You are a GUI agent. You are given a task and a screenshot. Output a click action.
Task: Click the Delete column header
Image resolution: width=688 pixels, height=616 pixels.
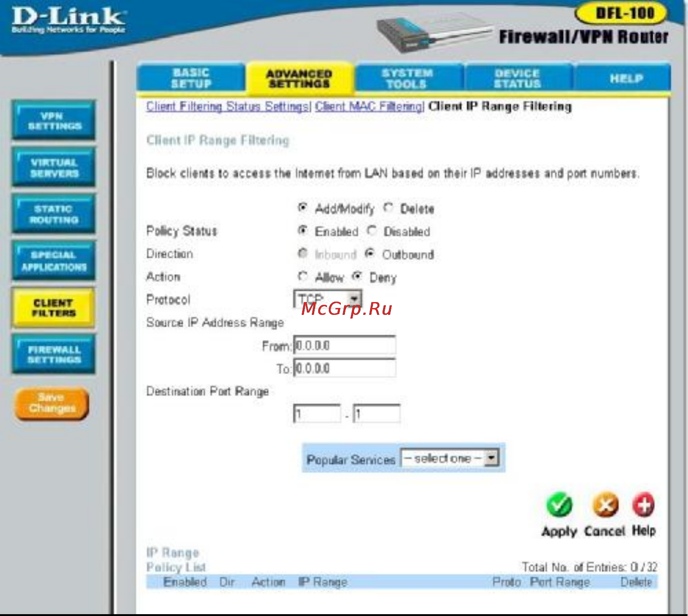636,582
